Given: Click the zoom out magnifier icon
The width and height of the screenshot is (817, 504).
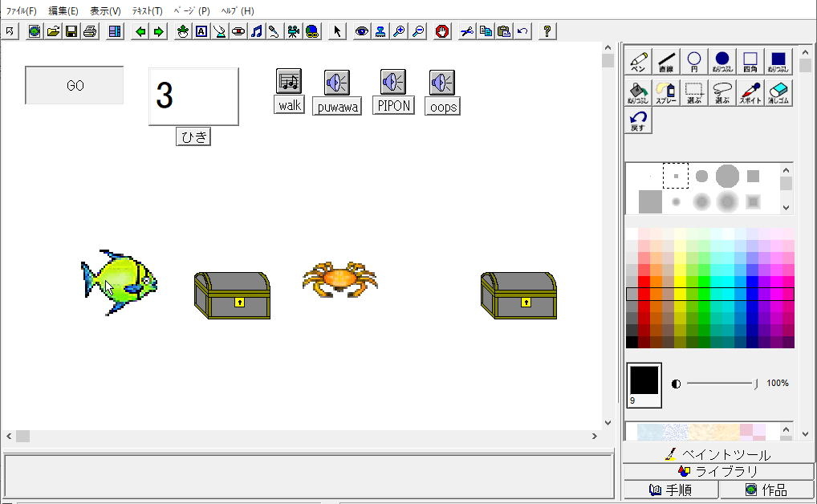Looking at the screenshot, I should pos(417,31).
